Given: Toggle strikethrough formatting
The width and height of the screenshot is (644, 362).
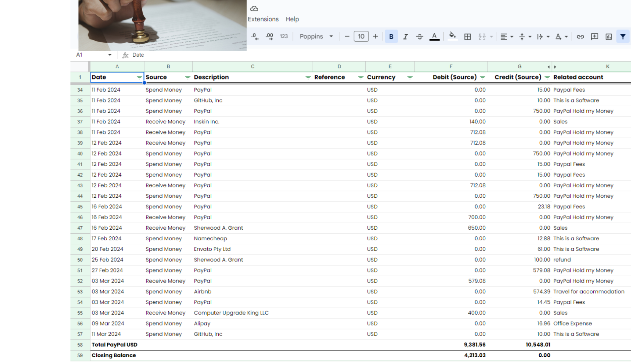Looking at the screenshot, I should coord(420,37).
